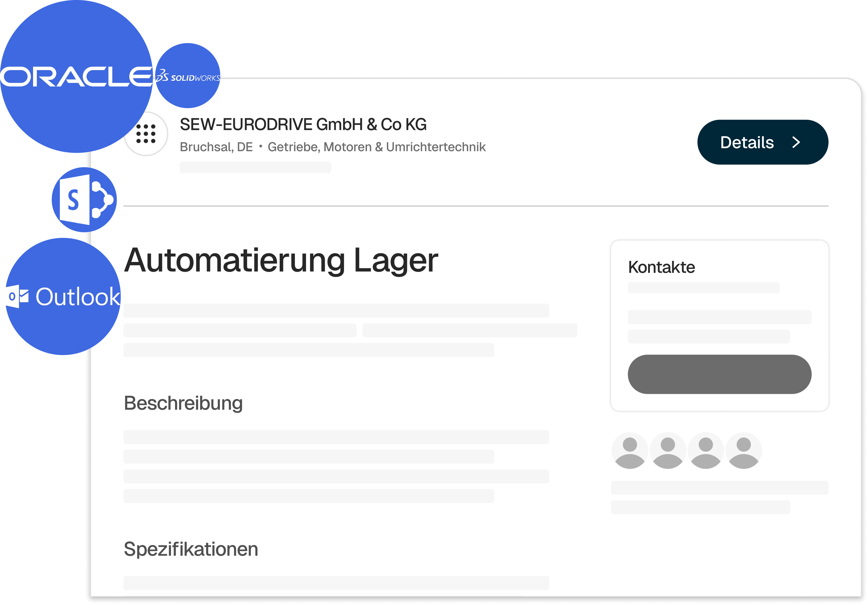Select the Beschreibung section heading
Image resolution: width=868 pixels, height=605 pixels.
183,403
